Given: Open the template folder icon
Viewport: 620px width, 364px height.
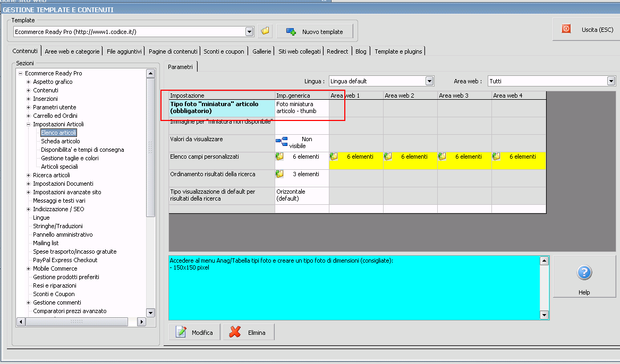Looking at the screenshot, I should click(x=265, y=31).
